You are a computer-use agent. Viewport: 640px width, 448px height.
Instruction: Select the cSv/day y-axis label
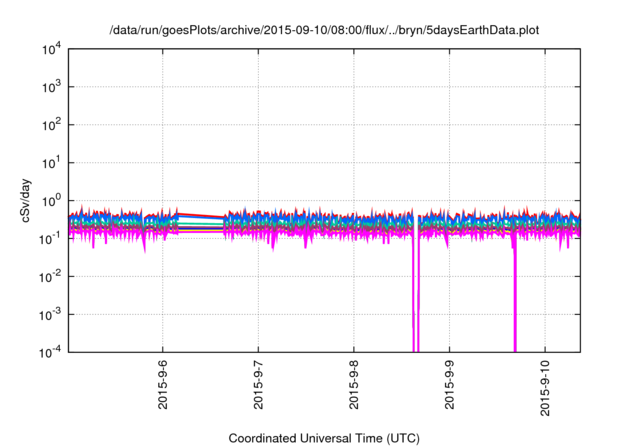click(25, 200)
